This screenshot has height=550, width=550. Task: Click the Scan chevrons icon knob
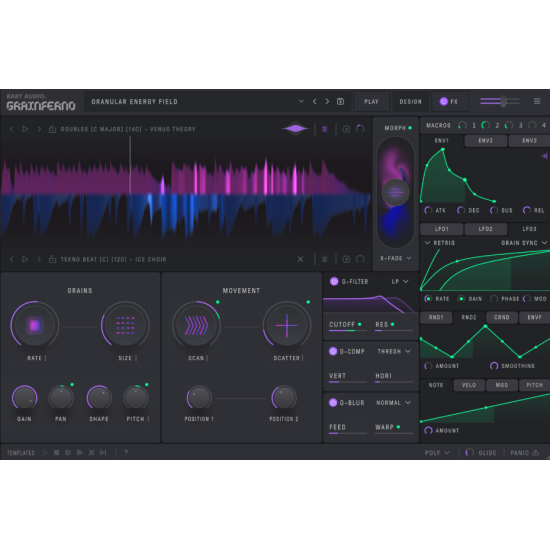196,326
